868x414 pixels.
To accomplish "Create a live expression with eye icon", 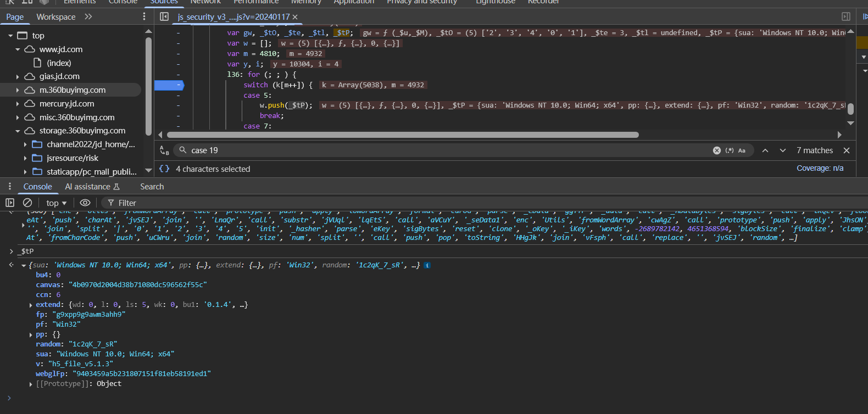I will point(85,203).
